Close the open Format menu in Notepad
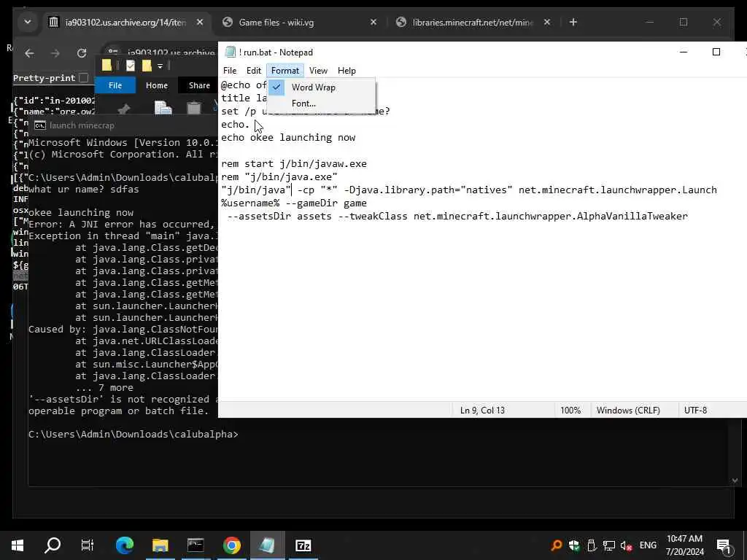Viewport: 747px width, 560px height. click(285, 71)
